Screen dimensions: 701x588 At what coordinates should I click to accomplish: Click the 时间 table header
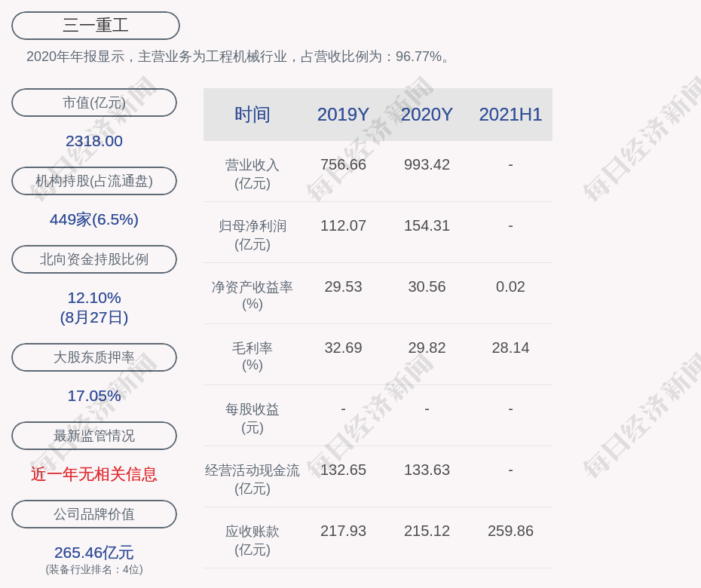coord(253,115)
